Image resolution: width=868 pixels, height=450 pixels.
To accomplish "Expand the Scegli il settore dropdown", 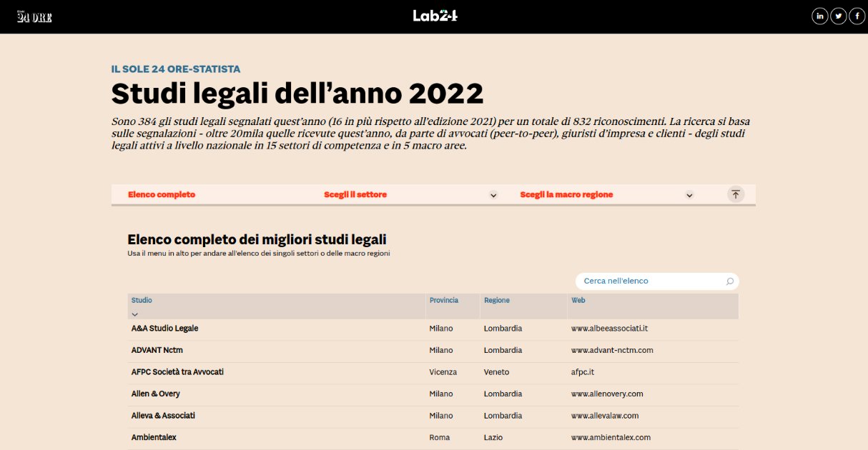I will point(493,195).
